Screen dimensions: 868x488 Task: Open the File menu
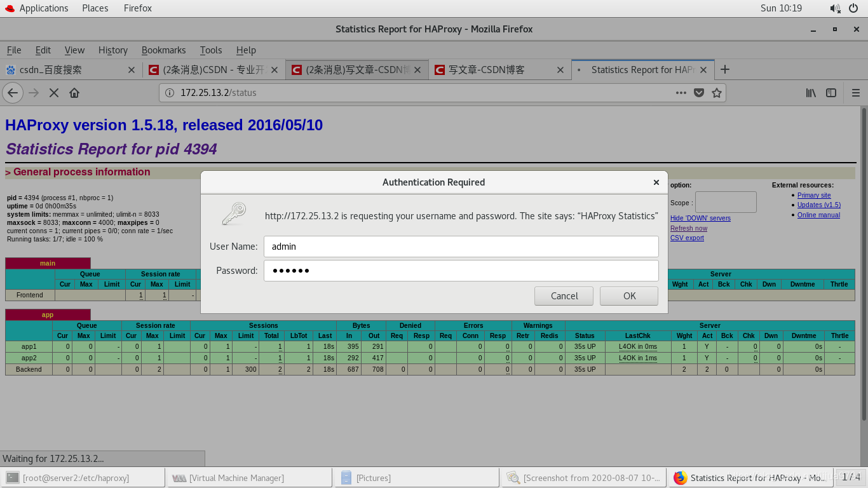point(14,50)
